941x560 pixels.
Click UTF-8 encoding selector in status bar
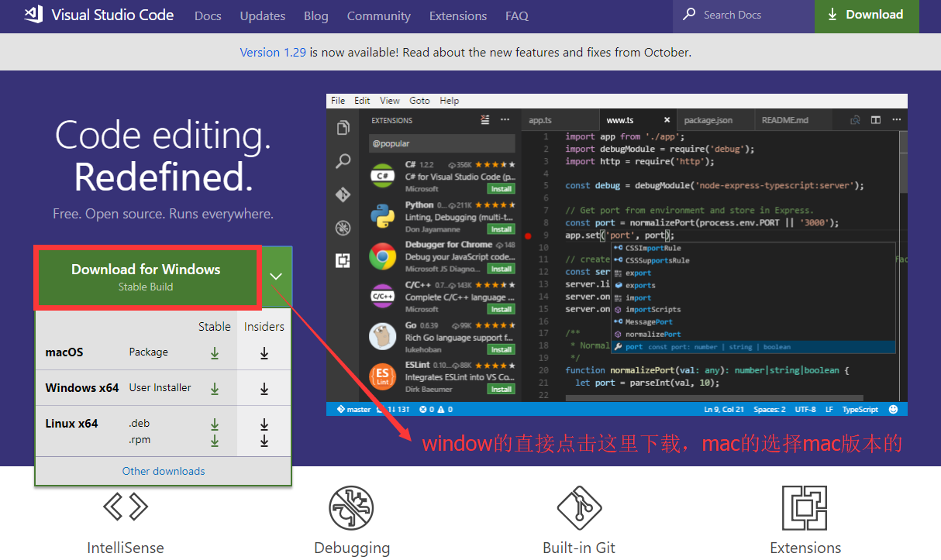pos(805,409)
